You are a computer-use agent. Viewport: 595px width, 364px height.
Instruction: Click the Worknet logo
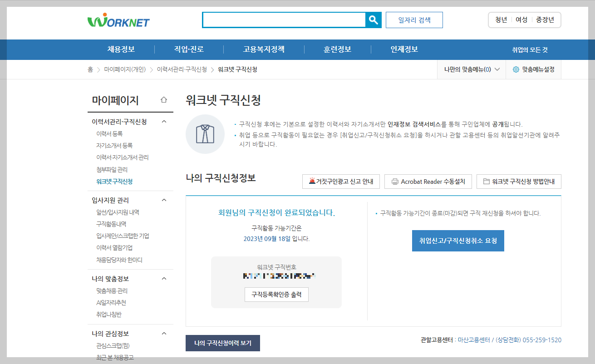118,20
